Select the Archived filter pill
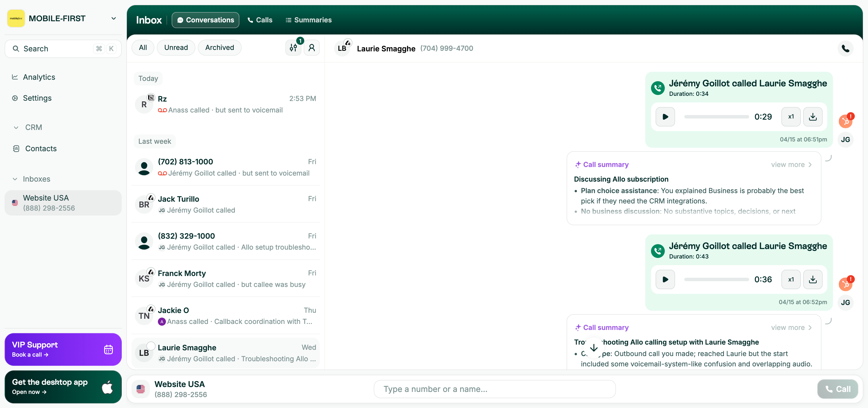Image resolution: width=868 pixels, height=408 pixels. (219, 48)
